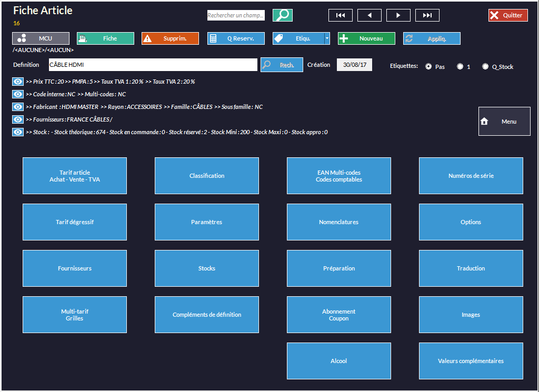This screenshot has height=392, width=539.
Task: Click the Rech. search button
Action: pos(282,65)
